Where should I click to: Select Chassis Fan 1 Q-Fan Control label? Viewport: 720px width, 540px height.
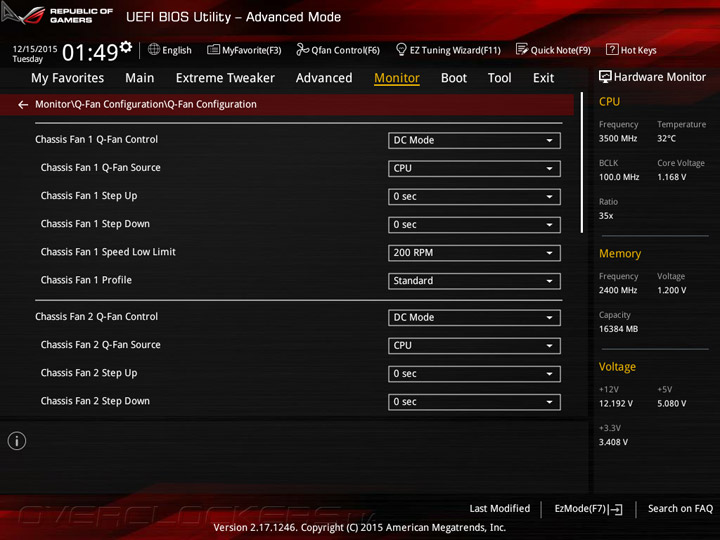(96, 140)
